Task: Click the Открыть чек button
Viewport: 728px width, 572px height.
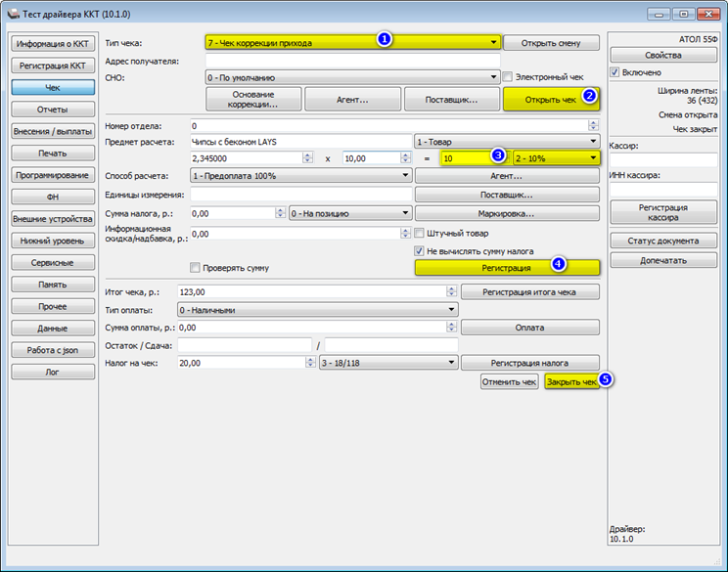Action: (551, 100)
